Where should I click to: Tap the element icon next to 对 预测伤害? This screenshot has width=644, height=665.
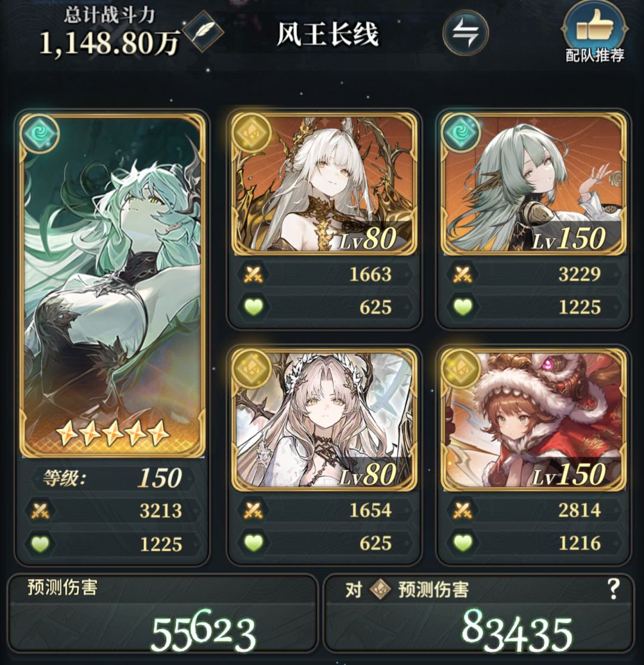(x=379, y=589)
